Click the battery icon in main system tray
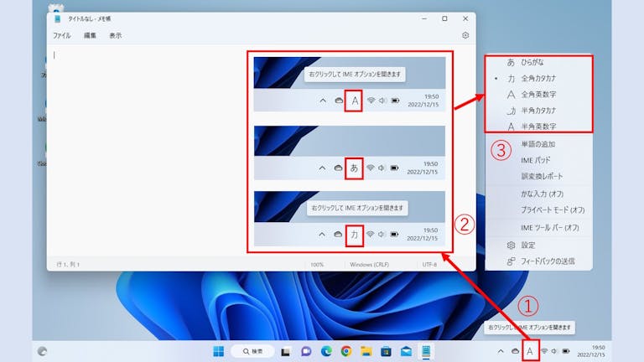This screenshot has width=644, height=362. pyautogui.click(x=566, y=351)
